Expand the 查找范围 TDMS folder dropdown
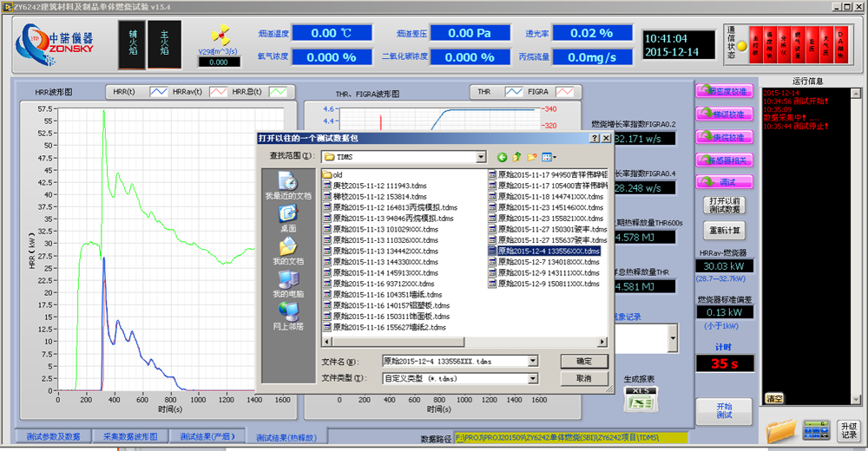This screenshot has height=451, width=868. click(x=481, y=157)
